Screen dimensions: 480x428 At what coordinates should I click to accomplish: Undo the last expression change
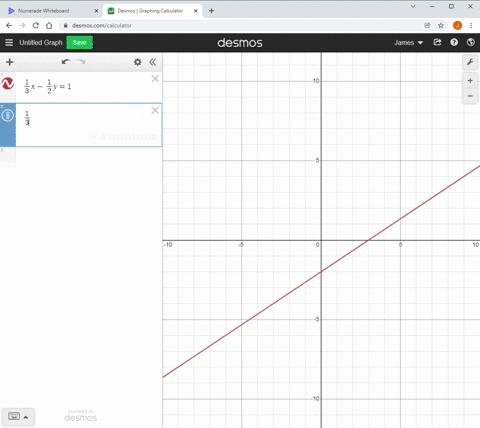[x=66, y=62]
